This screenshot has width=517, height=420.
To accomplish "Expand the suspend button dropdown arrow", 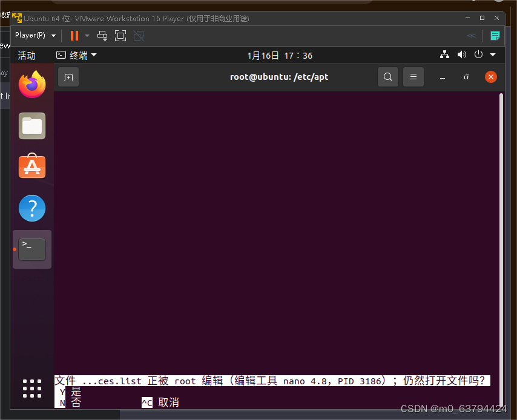I will coord(87,36).
